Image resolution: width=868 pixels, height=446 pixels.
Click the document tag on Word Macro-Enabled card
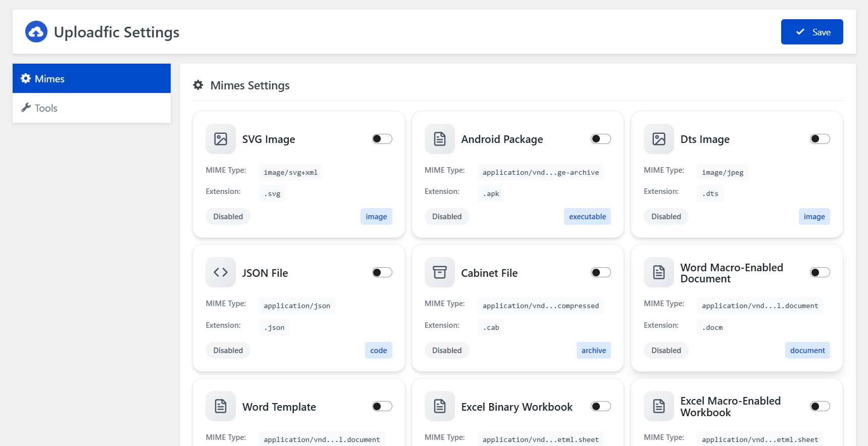[807, 351]
